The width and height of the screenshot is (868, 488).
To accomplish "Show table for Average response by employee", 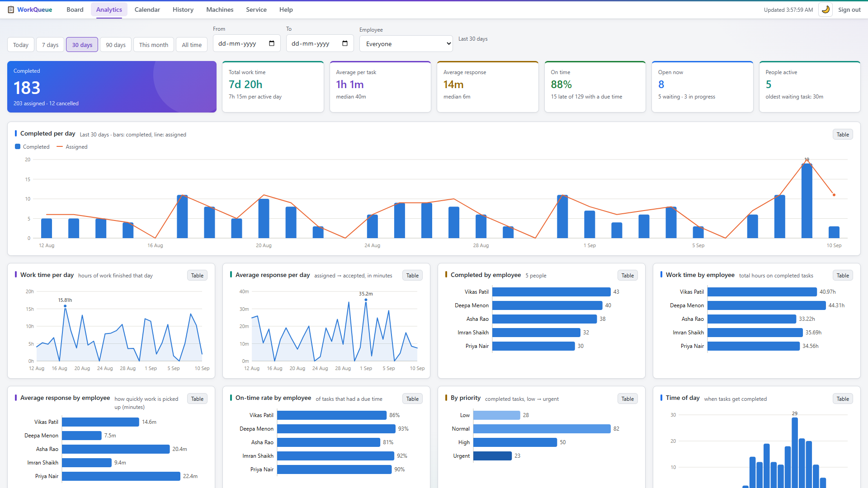I will (197, 399).
